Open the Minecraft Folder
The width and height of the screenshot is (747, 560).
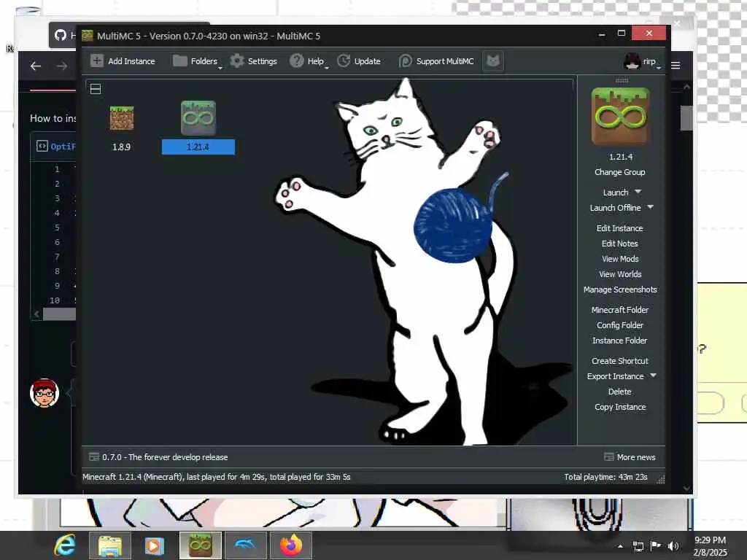[620, 310]
